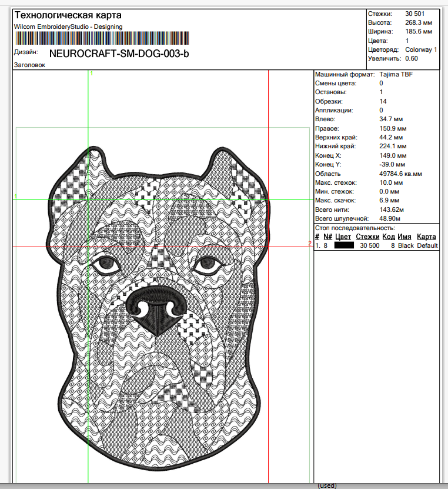
Task: Click the dog's left eye in the preview
Action: tap(106, 264)
